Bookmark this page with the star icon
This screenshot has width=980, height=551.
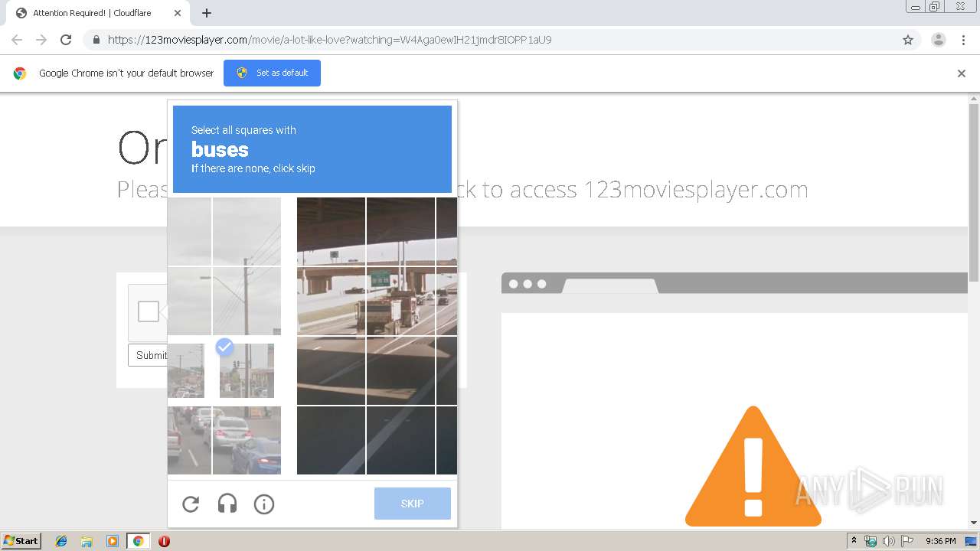point(908,40)
